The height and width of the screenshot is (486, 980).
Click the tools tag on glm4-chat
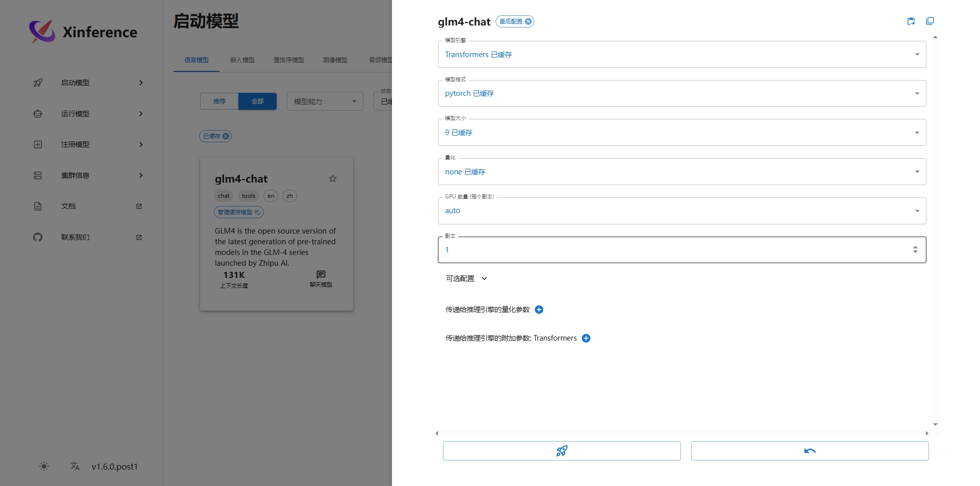pyautogui.click(x=249, y=196)
